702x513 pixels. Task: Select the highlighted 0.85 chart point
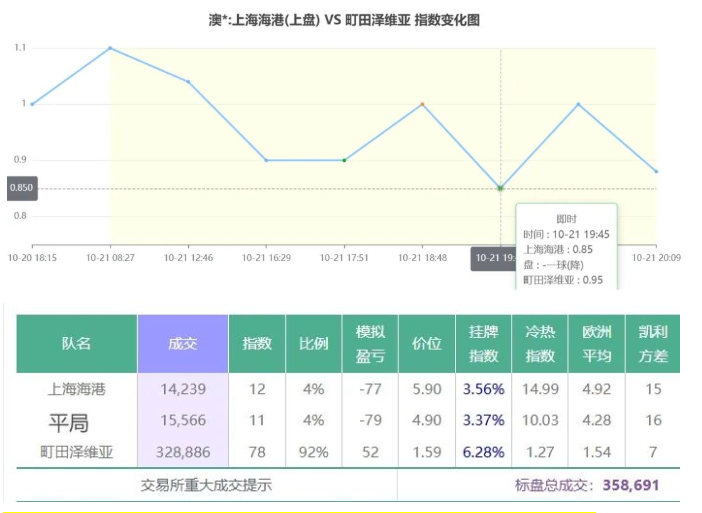pos(500,188)
